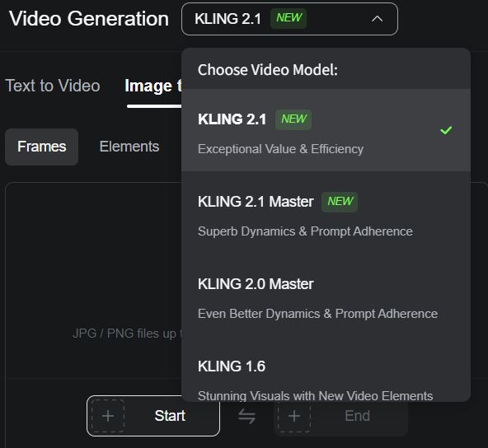Image resolution: width=488 pixels, height=448 pixels.
Task: Pick the KLING 2.0 Master model
Action: click(326, 295)
